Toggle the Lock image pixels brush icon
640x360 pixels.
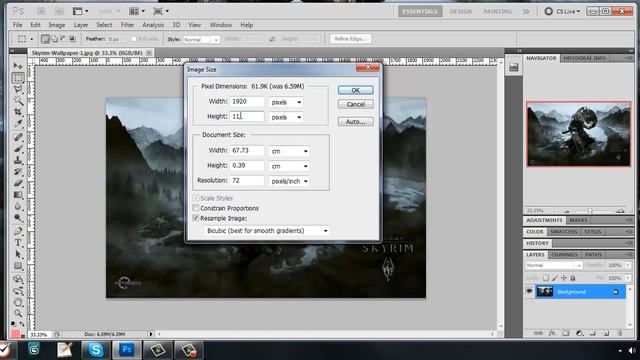(555, 278)
